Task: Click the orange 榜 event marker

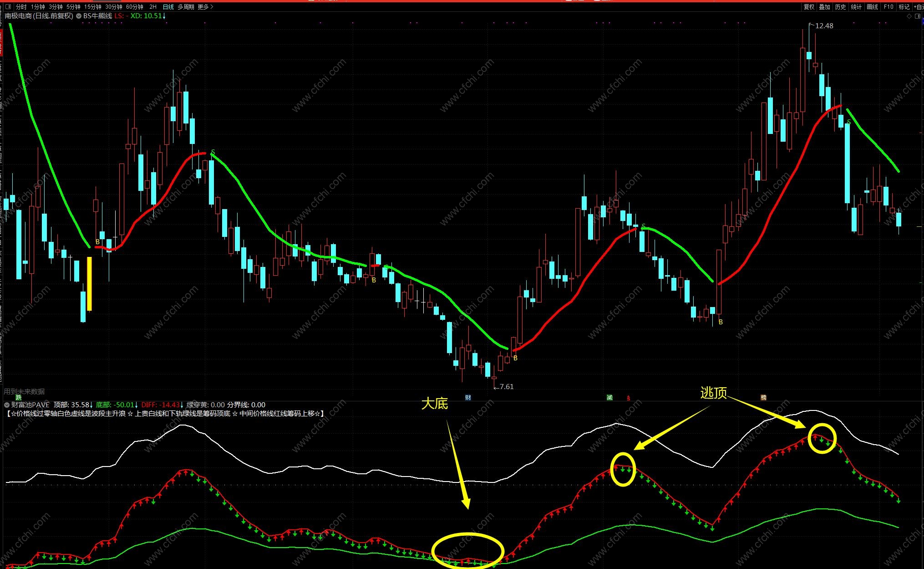Action: pos(763,397)
